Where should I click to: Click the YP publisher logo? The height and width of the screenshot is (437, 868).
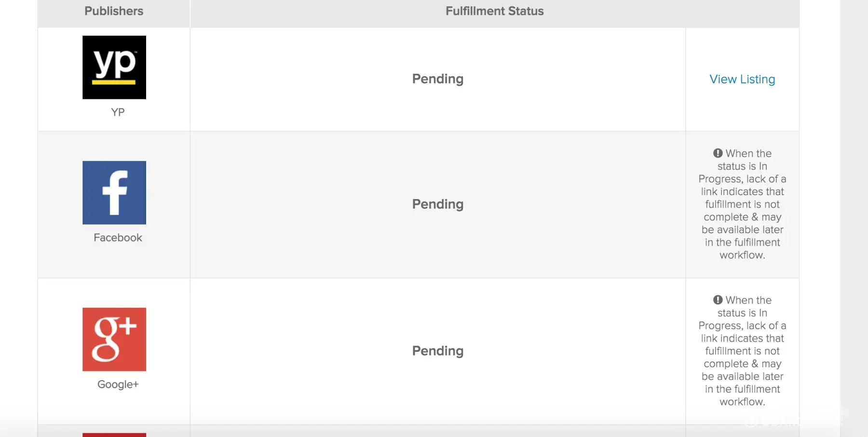point(114,67)
